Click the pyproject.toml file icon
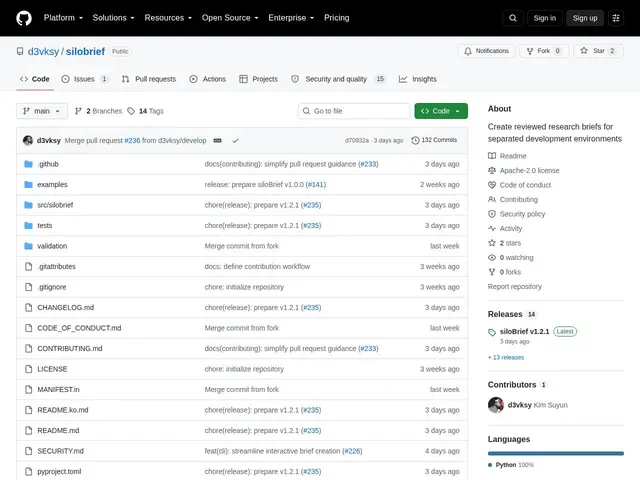Viewport: 640px width, 480px height. coord(28,471)
